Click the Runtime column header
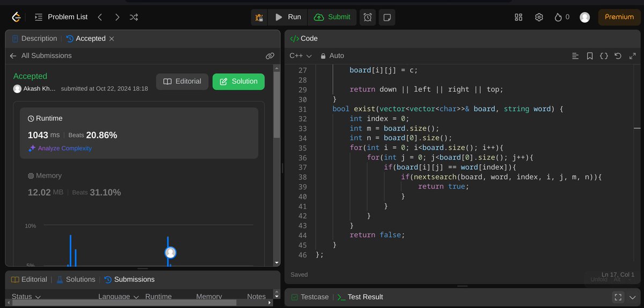This screenshot has height=308, width=644. [x=158, y=296]
